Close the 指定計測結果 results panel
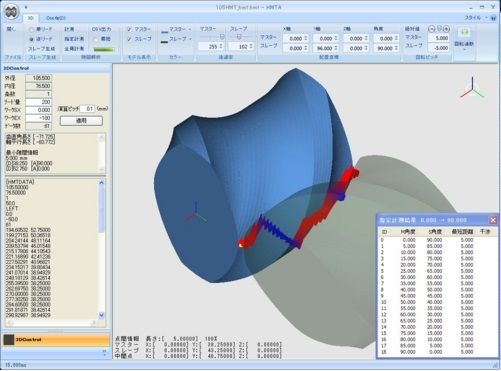 [493, 220]
